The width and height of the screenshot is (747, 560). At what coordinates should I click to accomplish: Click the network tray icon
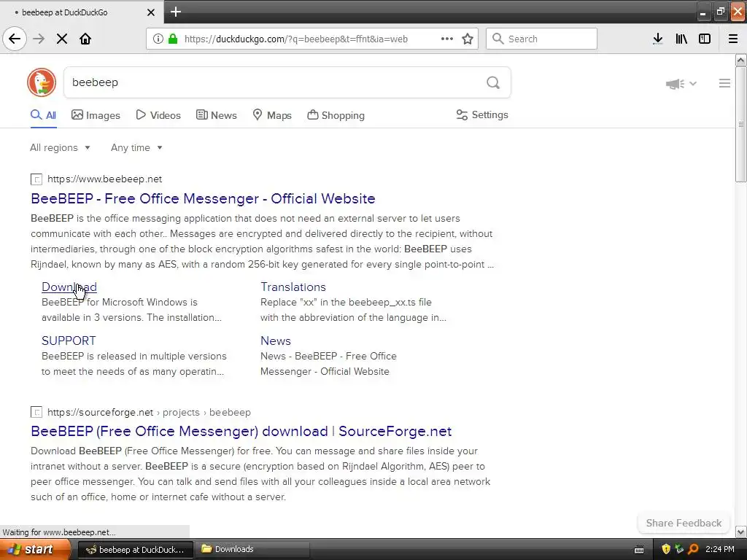point(679,549)
